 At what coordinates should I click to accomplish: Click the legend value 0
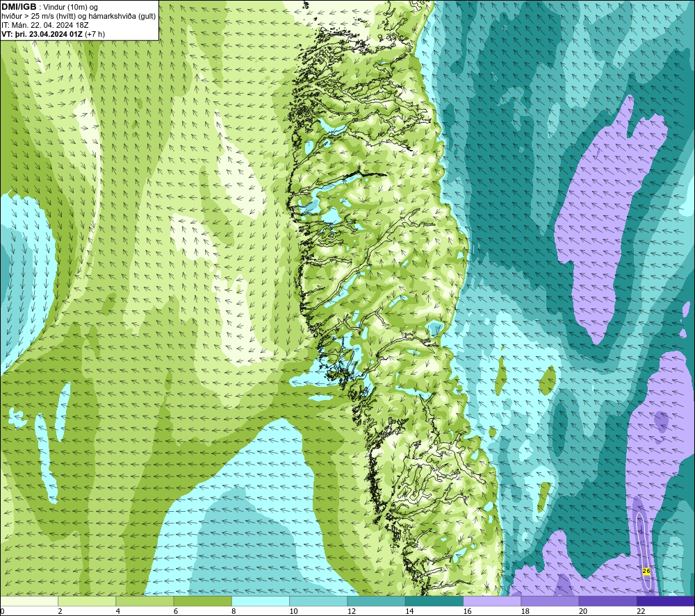(x=2, y=611)
